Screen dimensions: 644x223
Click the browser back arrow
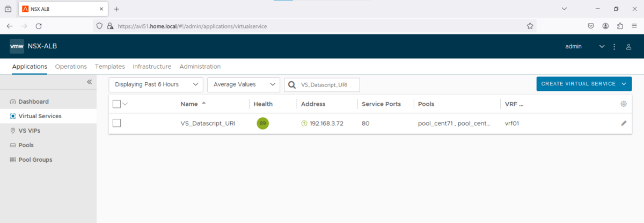click(10, 26)
